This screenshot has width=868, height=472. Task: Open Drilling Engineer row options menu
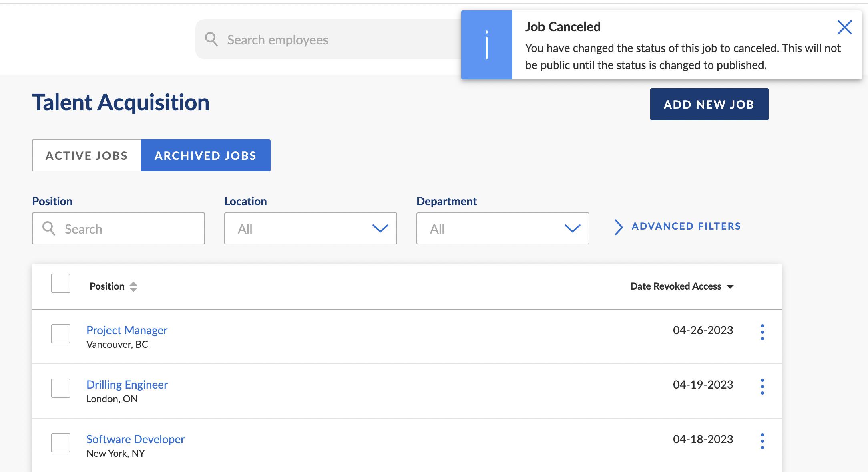(762, 387)
